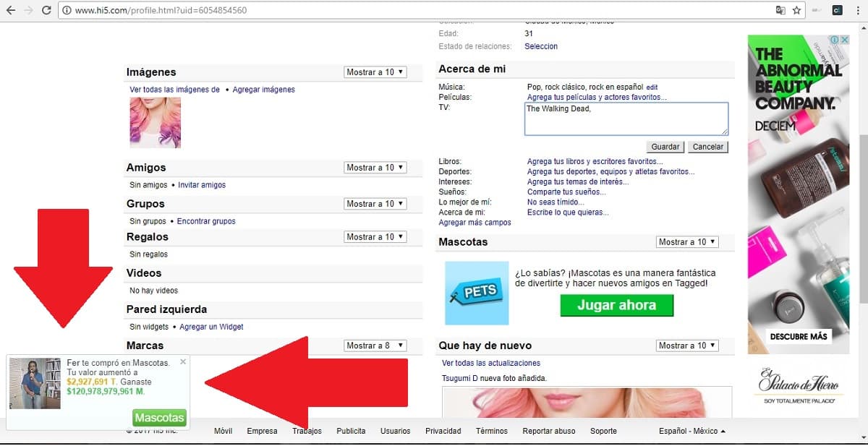Click the green Mascotas button in the popup
Screen dimensions: 868x446
[159, 418]
